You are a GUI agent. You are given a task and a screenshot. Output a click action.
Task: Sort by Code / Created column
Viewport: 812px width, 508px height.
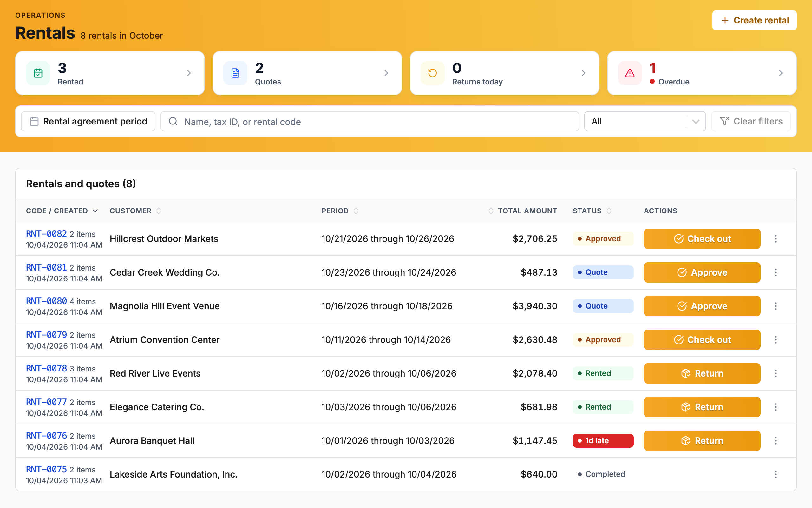[62, 211]
